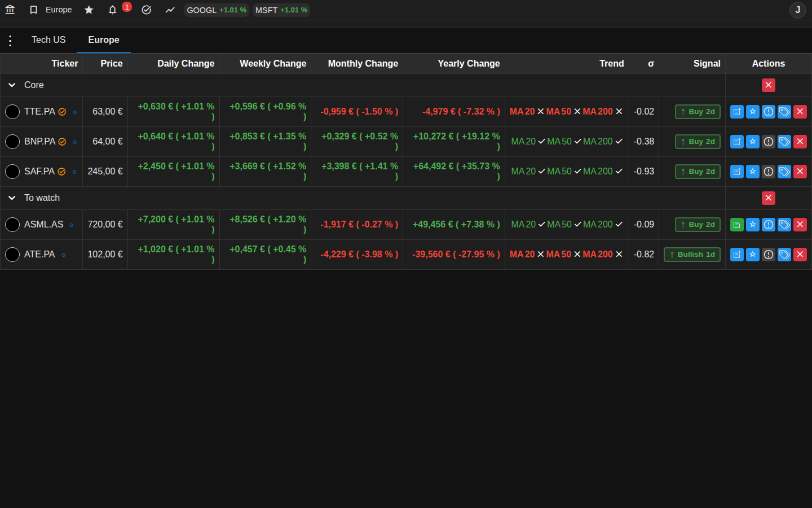812x508 pixels.
Task: Delete the Core group with its red X
Action: [769, 85]
